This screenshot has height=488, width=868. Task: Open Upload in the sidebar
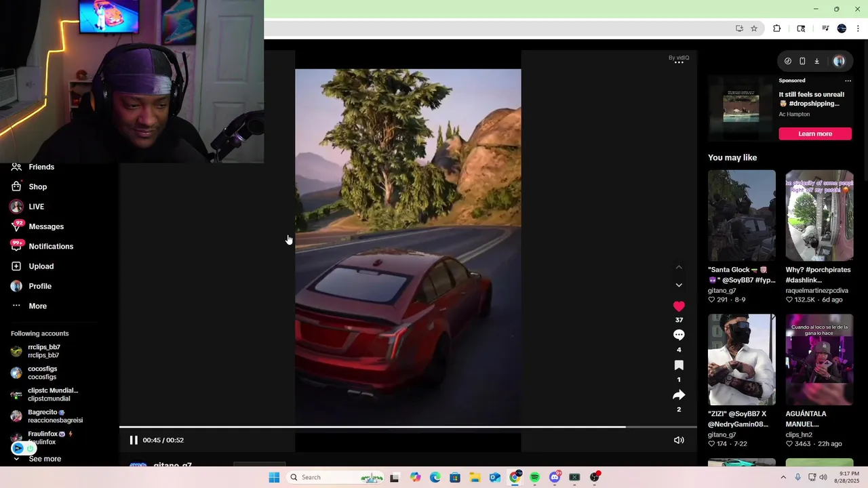coord(41,266)
